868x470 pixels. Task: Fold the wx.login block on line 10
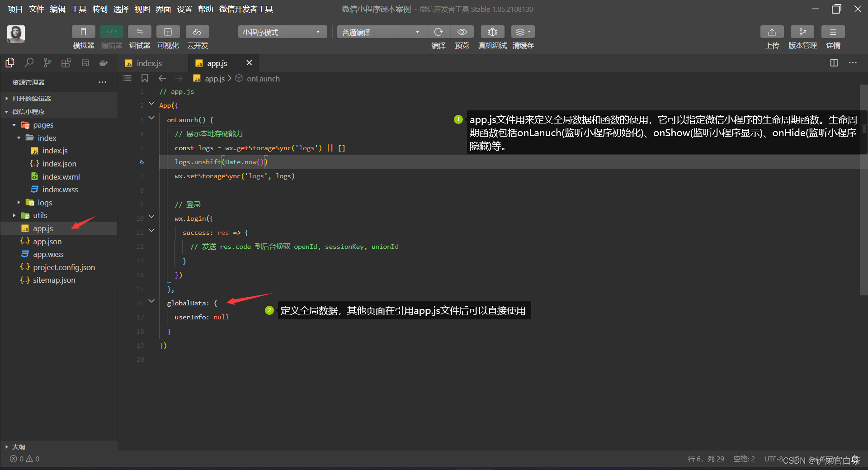click(151, 216)
